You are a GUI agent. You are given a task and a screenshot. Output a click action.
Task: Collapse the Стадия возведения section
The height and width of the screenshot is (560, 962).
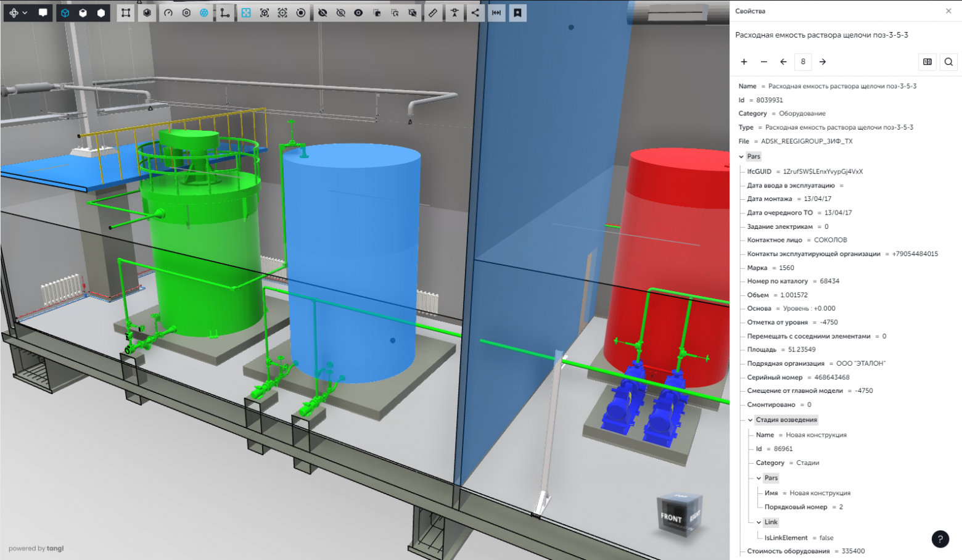pos(750,420)
